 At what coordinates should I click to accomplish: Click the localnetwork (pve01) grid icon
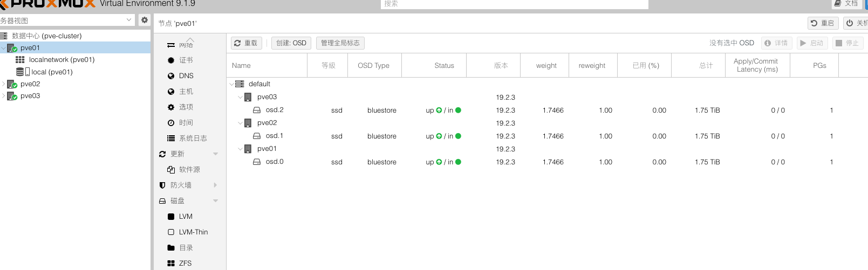(20, 60)
